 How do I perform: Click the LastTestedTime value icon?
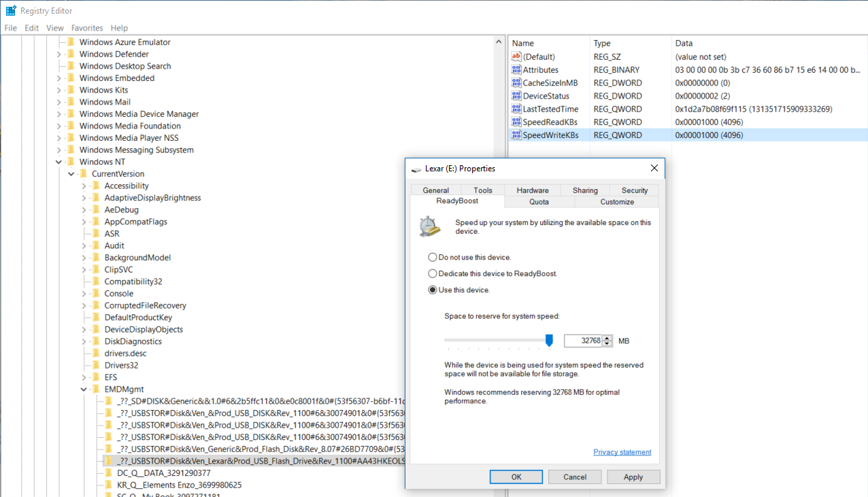(516, 109)
